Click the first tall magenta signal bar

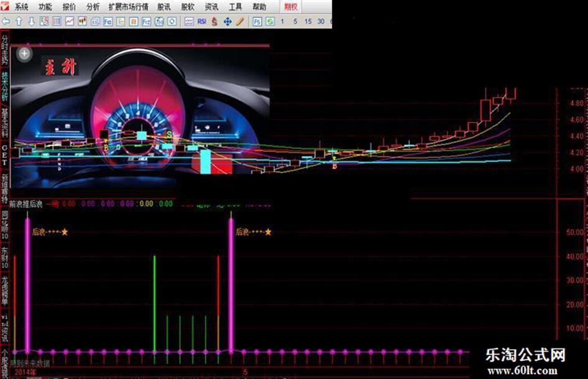27,285
